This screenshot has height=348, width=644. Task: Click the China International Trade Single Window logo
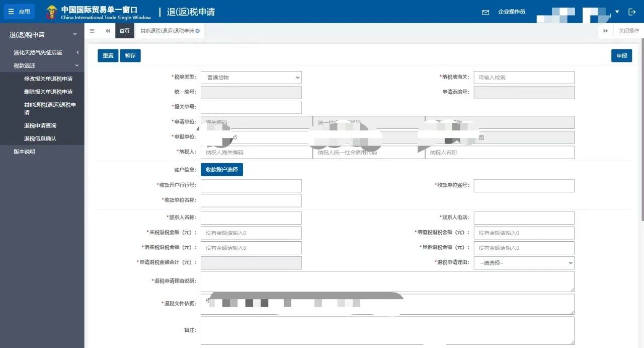point(99,13)
